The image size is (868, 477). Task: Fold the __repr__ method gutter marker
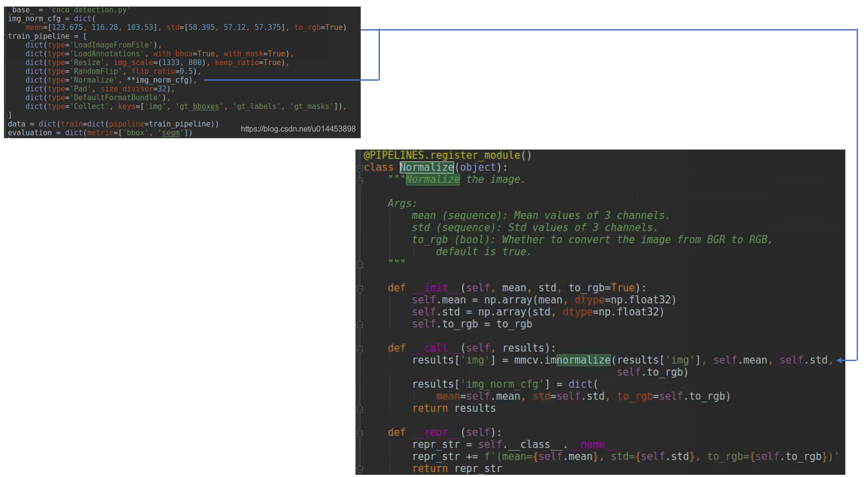click(x=360, y=433)
